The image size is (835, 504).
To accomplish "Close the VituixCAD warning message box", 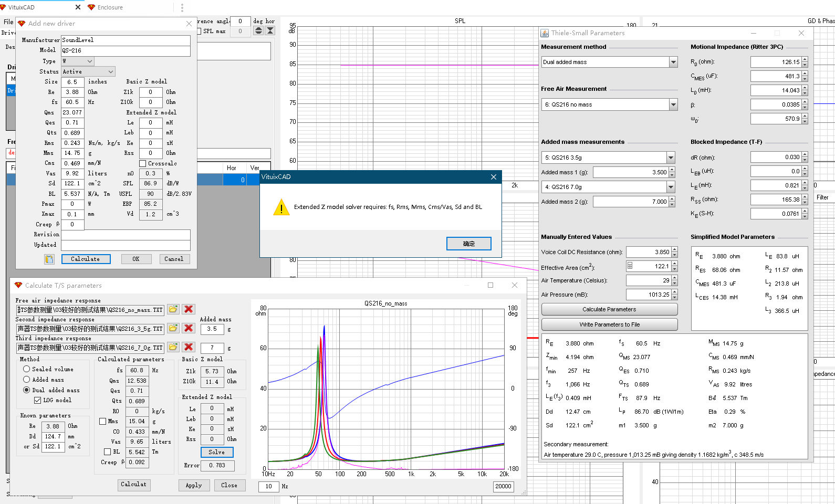I will pyautogui.click(x=494, y=177).
